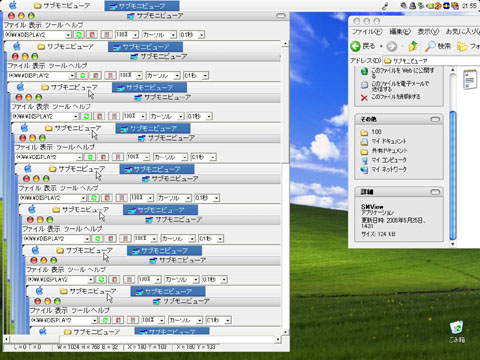Toggle the folders pane button in Explorer toolbar
The image size is (480, 360).
[468, 46]
